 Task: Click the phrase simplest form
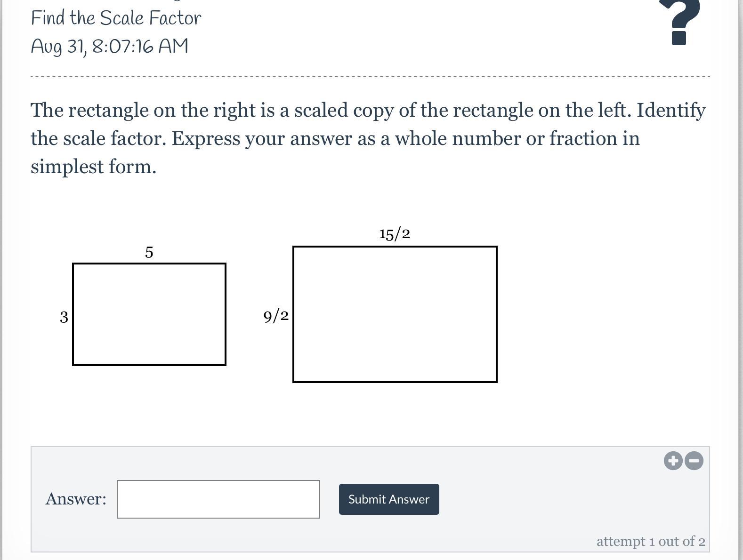[x=93, y=167]
